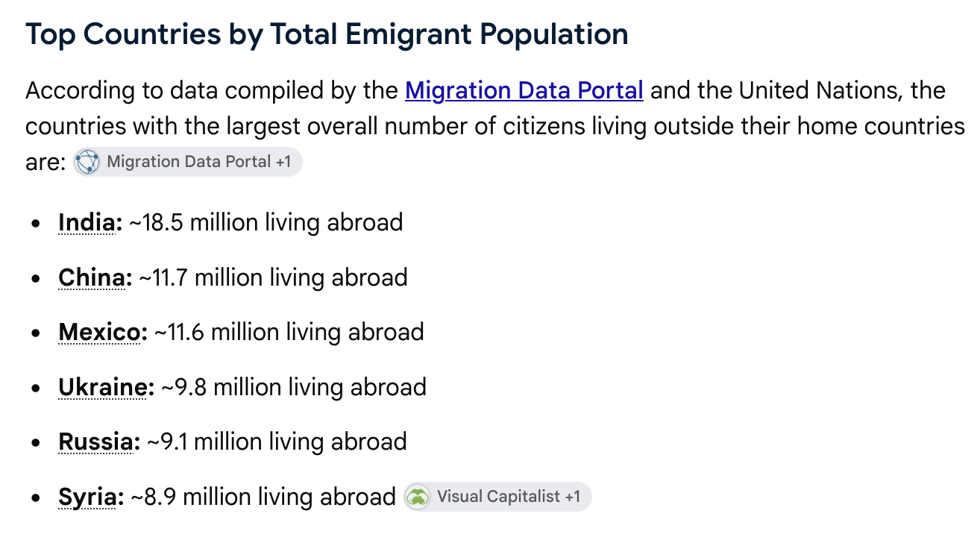980x534 pixels.
Task: Click the underlined Syria term
Action: tap(91, 497)
